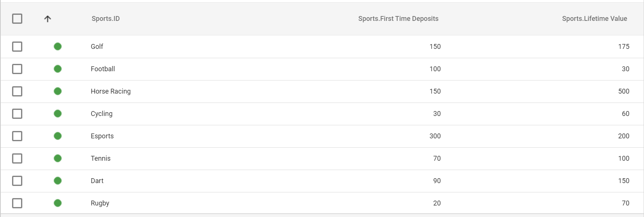Click the green status dot for Golf

coord(58,46)
